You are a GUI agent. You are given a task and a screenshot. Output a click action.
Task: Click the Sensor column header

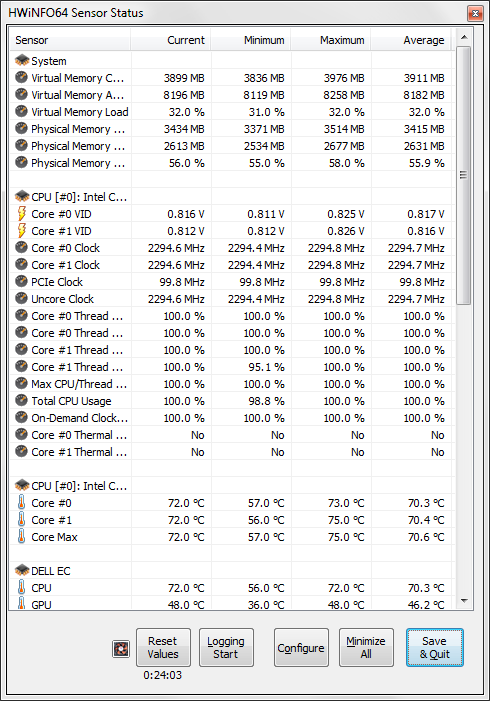(70, 40)
